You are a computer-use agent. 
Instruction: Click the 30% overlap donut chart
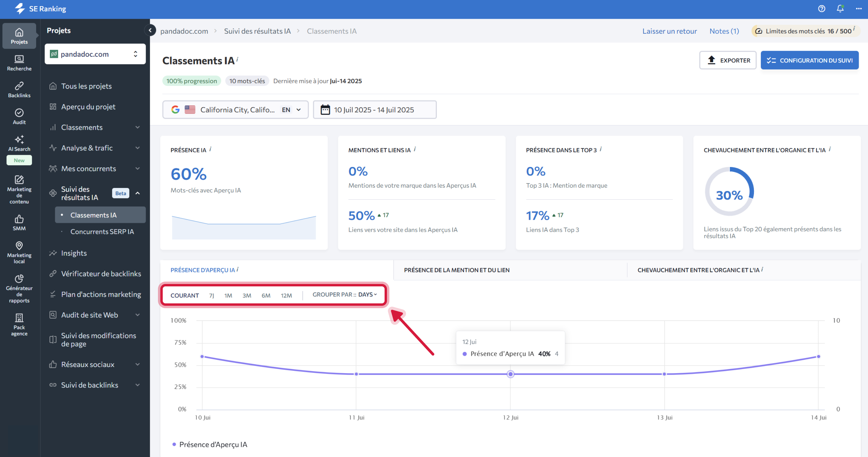(729, 192)
